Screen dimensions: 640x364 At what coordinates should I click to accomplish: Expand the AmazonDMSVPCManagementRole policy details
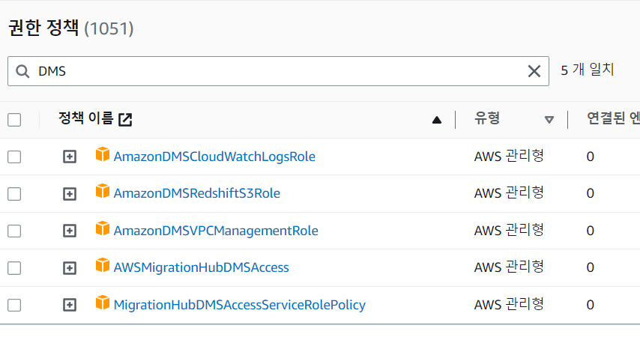click(70, 231)
